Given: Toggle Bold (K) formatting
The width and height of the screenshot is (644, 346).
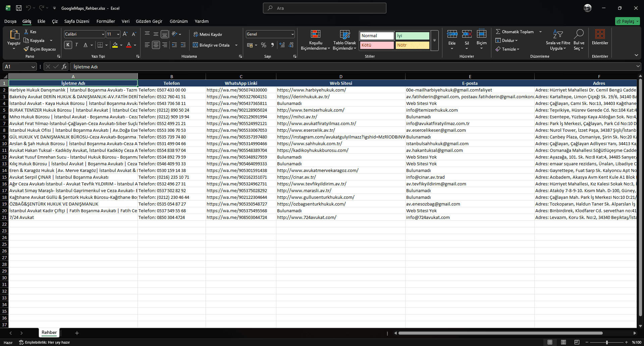Looking at the screenshot, I should 68,45.
